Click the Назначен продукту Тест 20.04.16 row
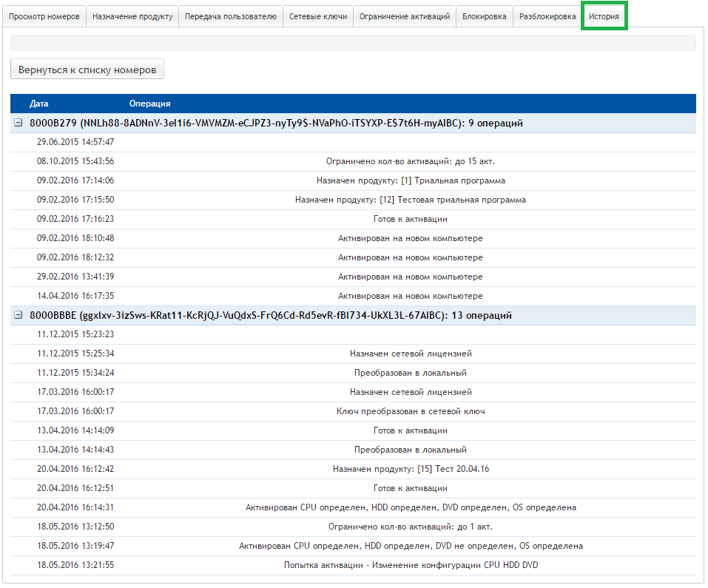 (x=353, y=469)
